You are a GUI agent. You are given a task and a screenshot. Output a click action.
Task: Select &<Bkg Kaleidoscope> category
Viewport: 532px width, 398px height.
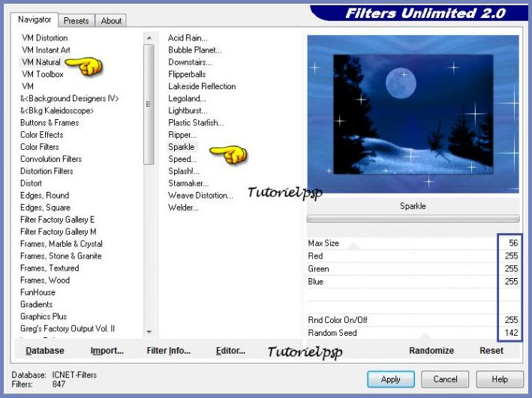57,110
